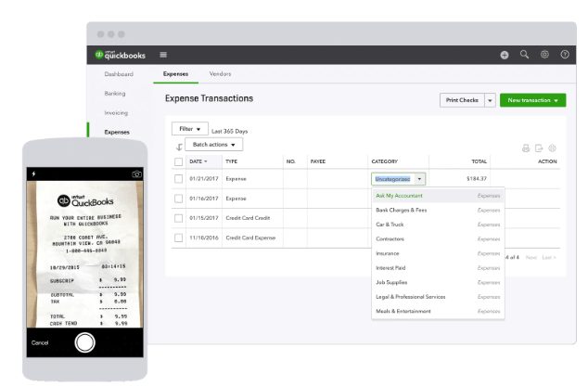The width and height of the screenshot is (588, 386).
Task: Select Bank Charges & Fees category
Action: coord(438,210)
